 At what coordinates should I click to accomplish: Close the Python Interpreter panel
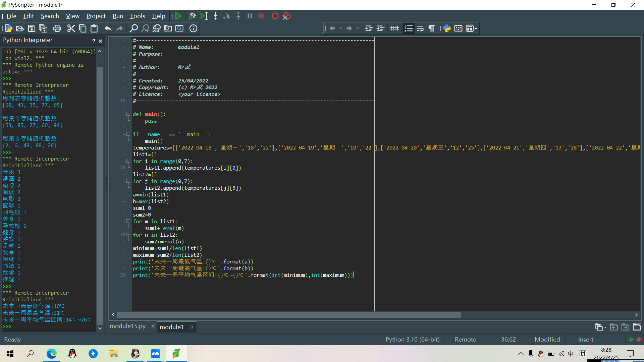click(x=100, y=41)
